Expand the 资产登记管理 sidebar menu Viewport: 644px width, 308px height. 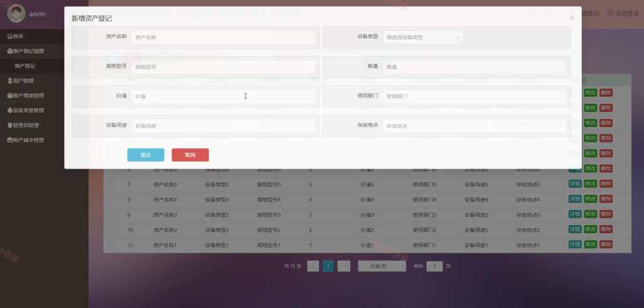click(32, 51)
